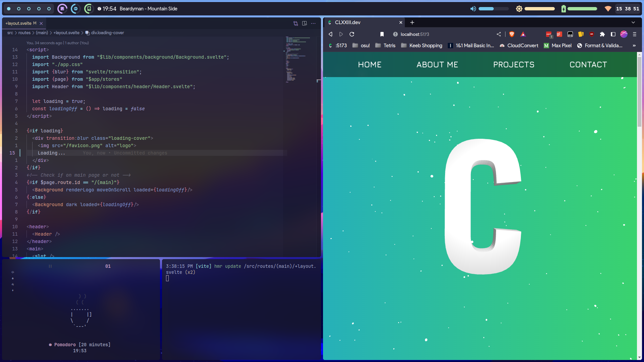Toggle Brave Shields in the address bar
The height and width of the screenshot is (362, 644).
click(x=512, y=34)
